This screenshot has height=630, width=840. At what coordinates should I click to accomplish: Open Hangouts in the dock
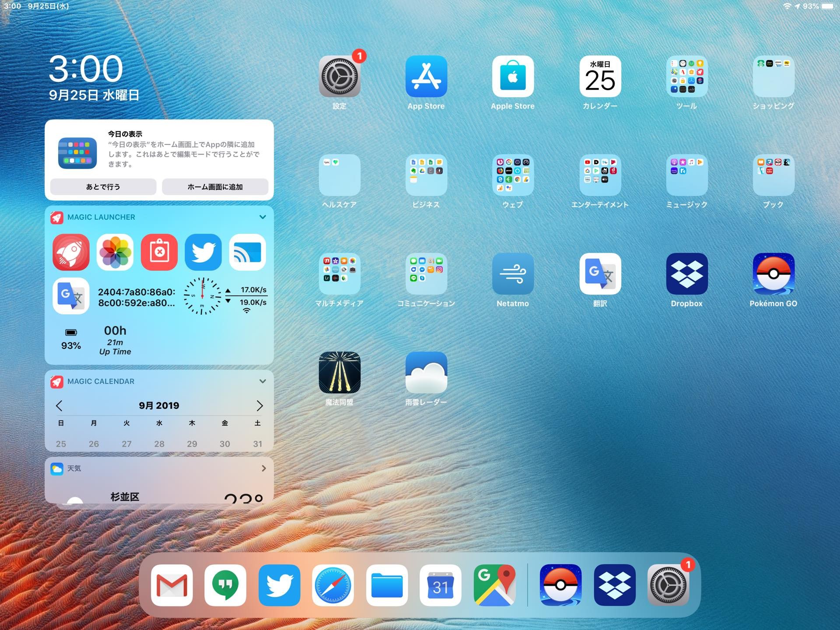point(225,585)
